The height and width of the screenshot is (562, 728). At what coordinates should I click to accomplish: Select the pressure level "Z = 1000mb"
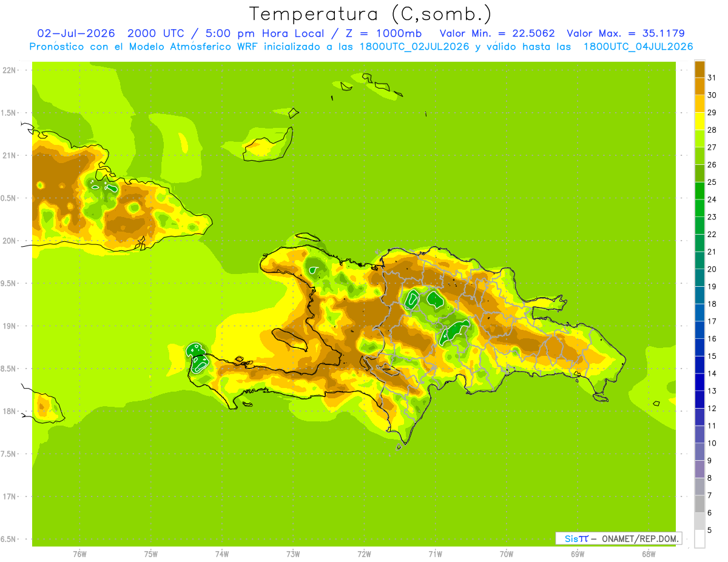[x=383, y=33]
